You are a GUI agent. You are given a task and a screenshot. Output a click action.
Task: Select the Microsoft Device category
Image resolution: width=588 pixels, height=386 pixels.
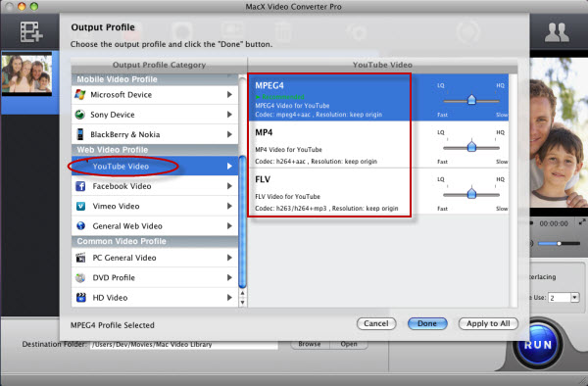click(x=155, y=94)
